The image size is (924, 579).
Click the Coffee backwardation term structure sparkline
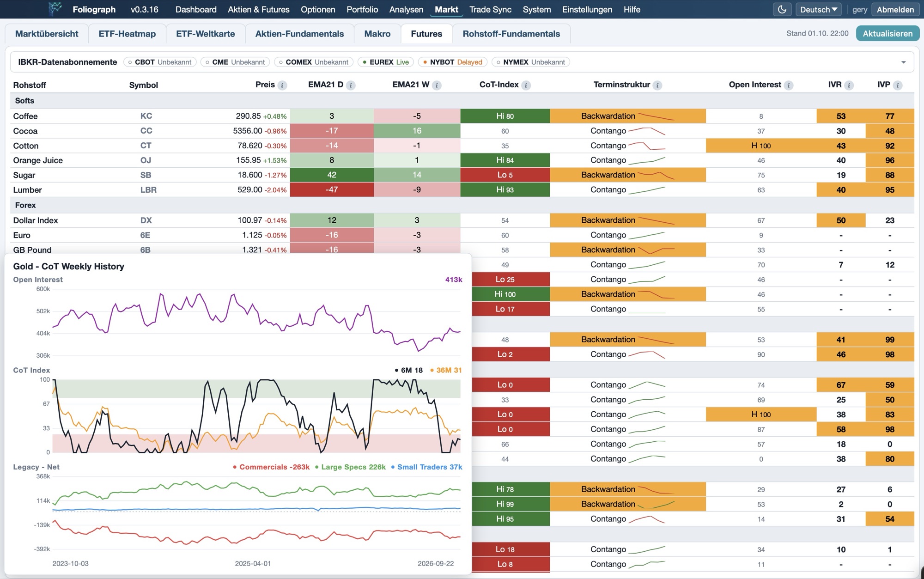(x=656, y=116)
